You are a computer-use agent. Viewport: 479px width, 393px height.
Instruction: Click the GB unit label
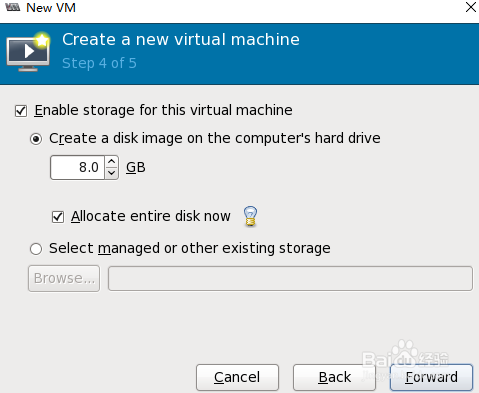pyautogui.click(x=136, y=167)
